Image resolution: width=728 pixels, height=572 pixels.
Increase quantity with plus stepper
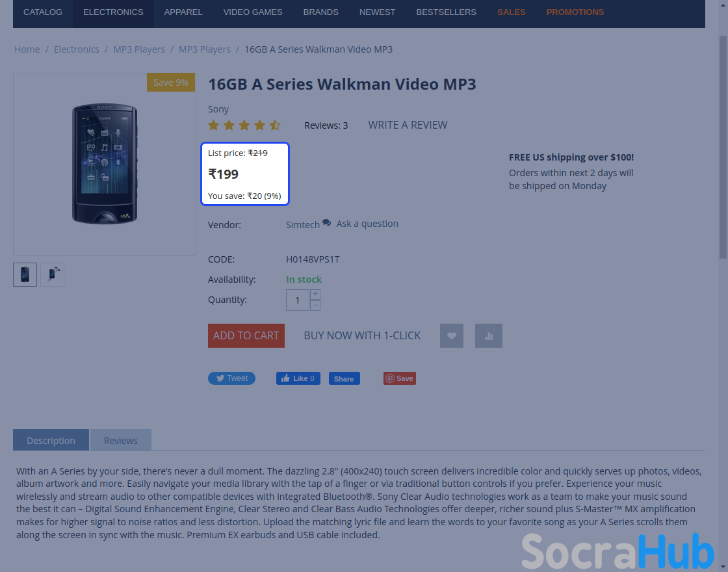pyautogui.click(x=315, y=294)
